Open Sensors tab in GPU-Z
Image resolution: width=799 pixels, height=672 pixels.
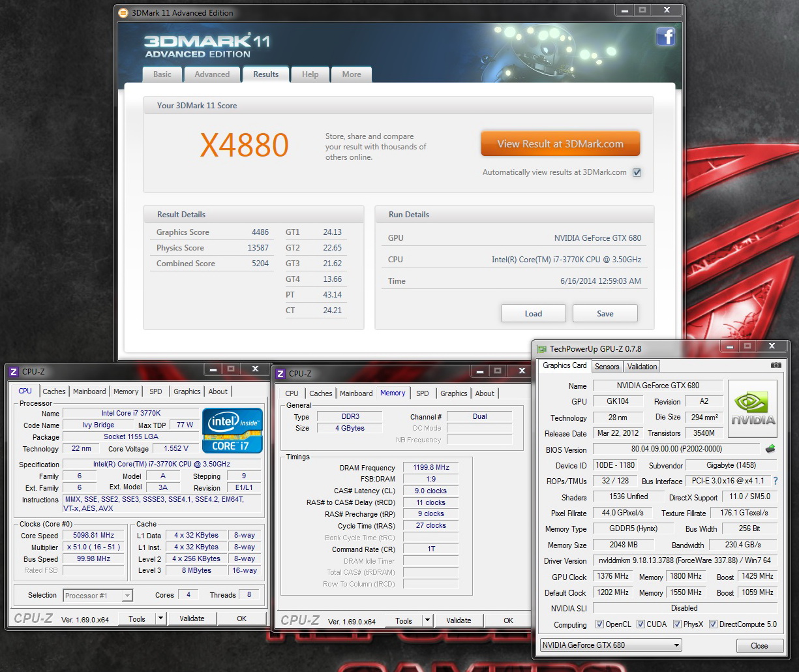click(607, 367)
